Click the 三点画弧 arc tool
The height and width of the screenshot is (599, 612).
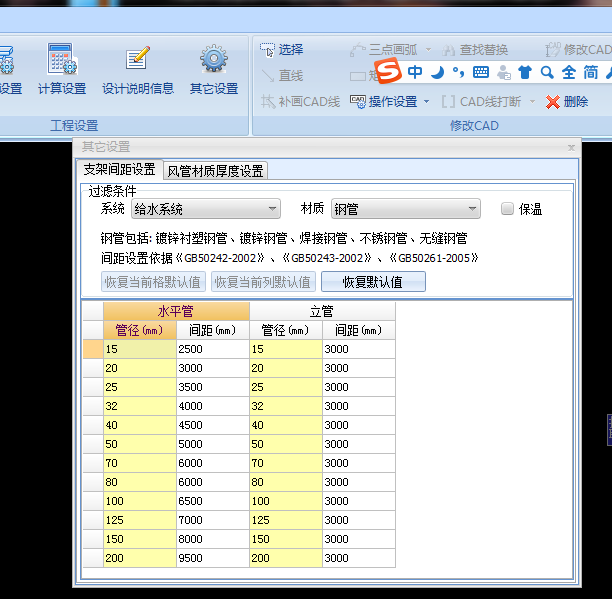coord(384,50)
